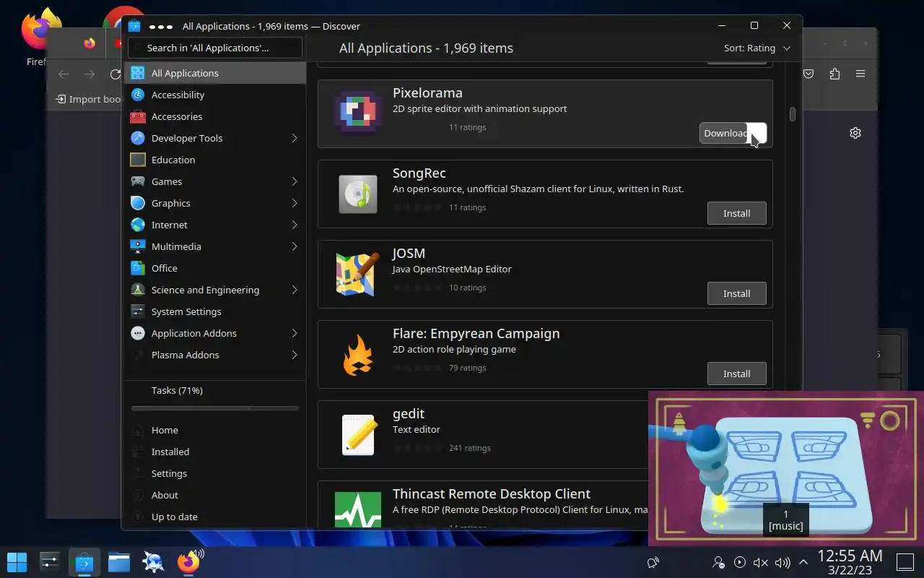The image size is (924, 578).
Task: Select the System Settings category
Action: coord(215,311)
